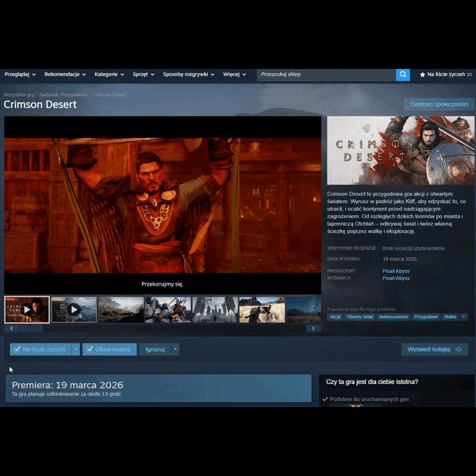The image size is (476, 476).
Task: Click the 'Wyświetl kolejkę' button
Action: click(435, 349)
